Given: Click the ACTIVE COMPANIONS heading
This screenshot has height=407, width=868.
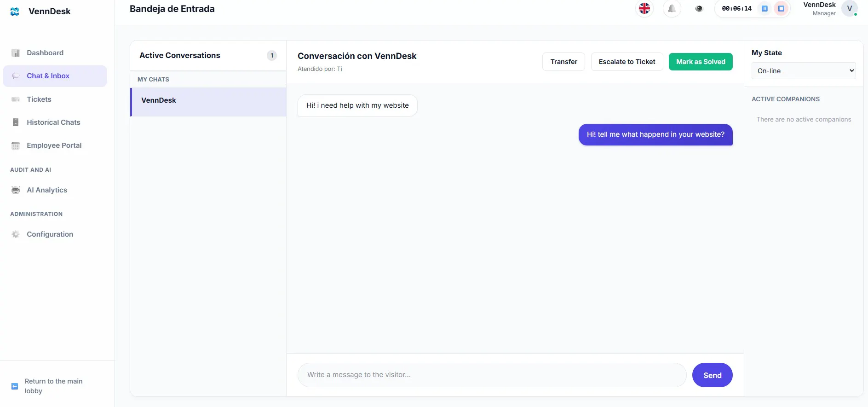Looking at the screenshot, I should pos(786,99).
